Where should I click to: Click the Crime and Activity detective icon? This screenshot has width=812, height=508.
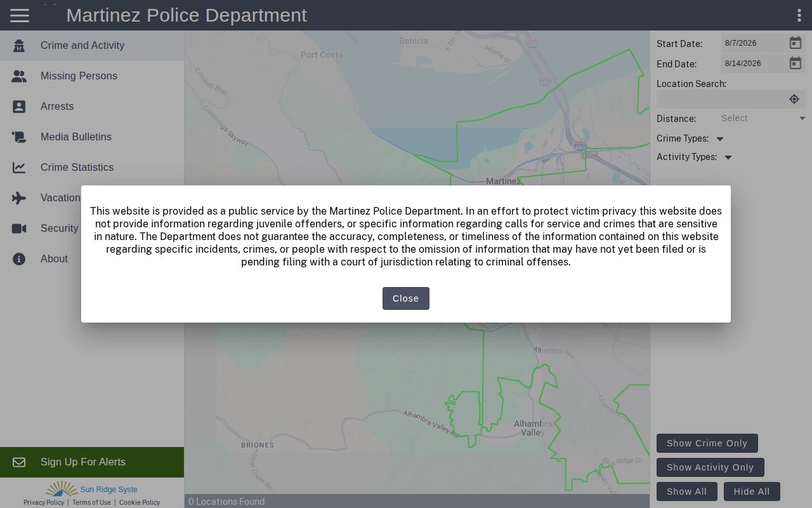coord(19,46)
